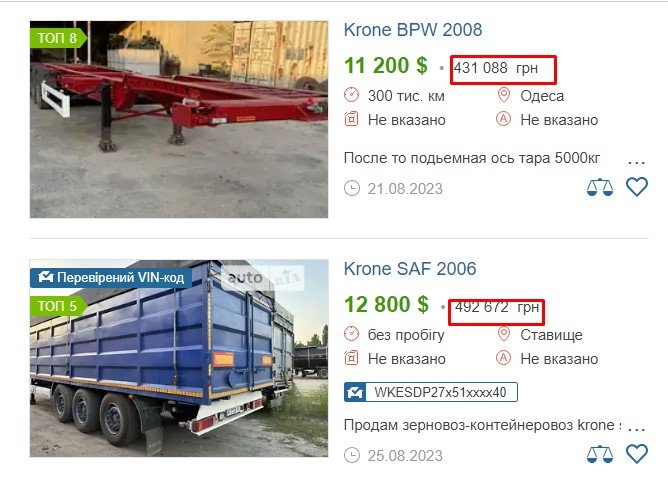Image resolution: width=668 pixels, height=484 pixels.
Task: Click the ТОП 8 badge
Action: (x=58, y=38)
